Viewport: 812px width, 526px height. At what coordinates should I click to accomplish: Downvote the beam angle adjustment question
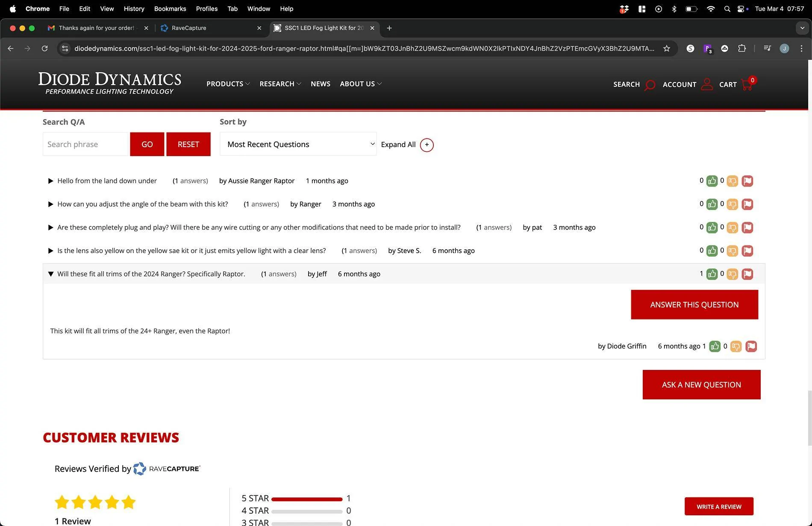[x=732, y=204]
